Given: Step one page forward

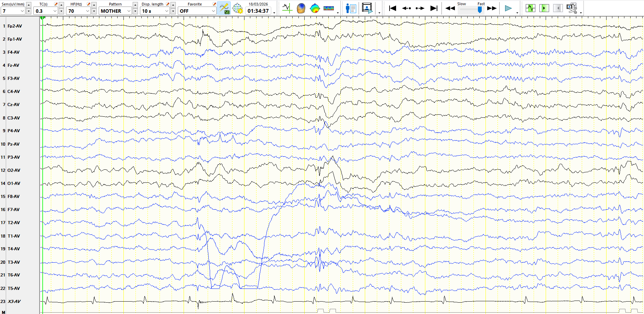Looking at the screenshot, I should [x=420, y=8].
